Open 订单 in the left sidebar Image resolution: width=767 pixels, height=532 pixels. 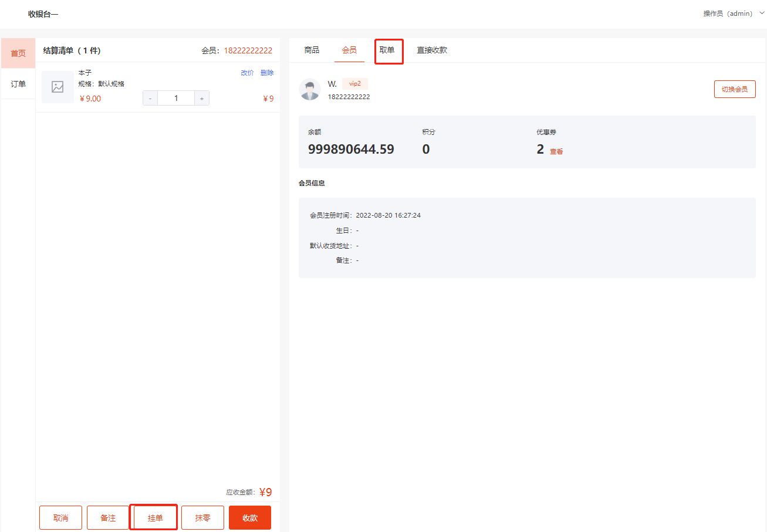(x=18, y=84)
